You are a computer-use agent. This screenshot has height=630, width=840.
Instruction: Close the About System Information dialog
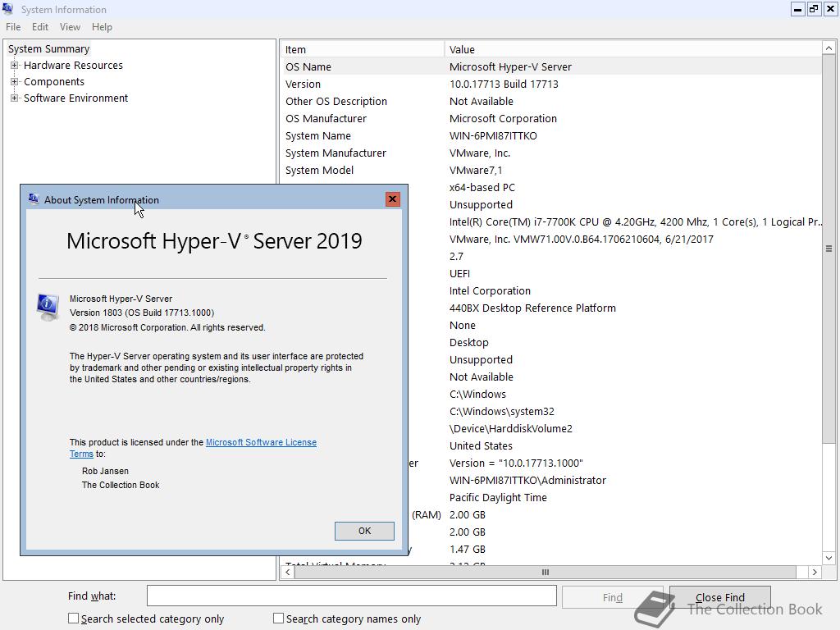pos(393,199)
